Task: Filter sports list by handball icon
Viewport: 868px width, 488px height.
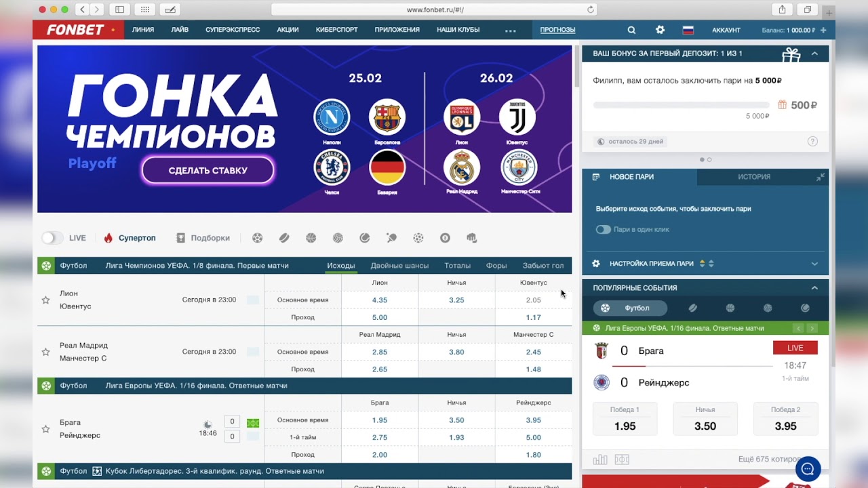Action: [x=418, y=238]
